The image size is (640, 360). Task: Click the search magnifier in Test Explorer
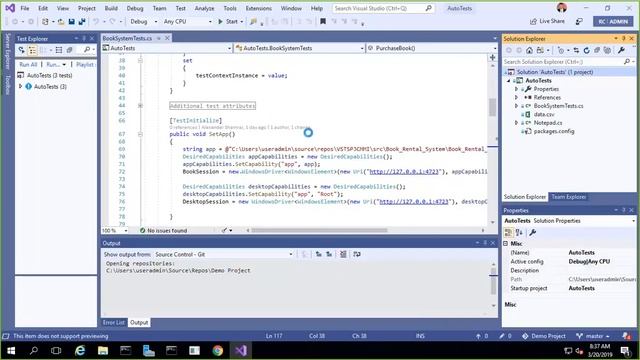pyautogui.click(x=87, y=50)
